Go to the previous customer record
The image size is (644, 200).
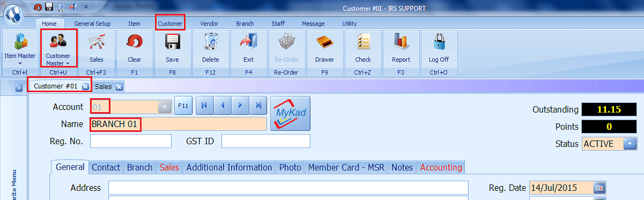point(223,106)
